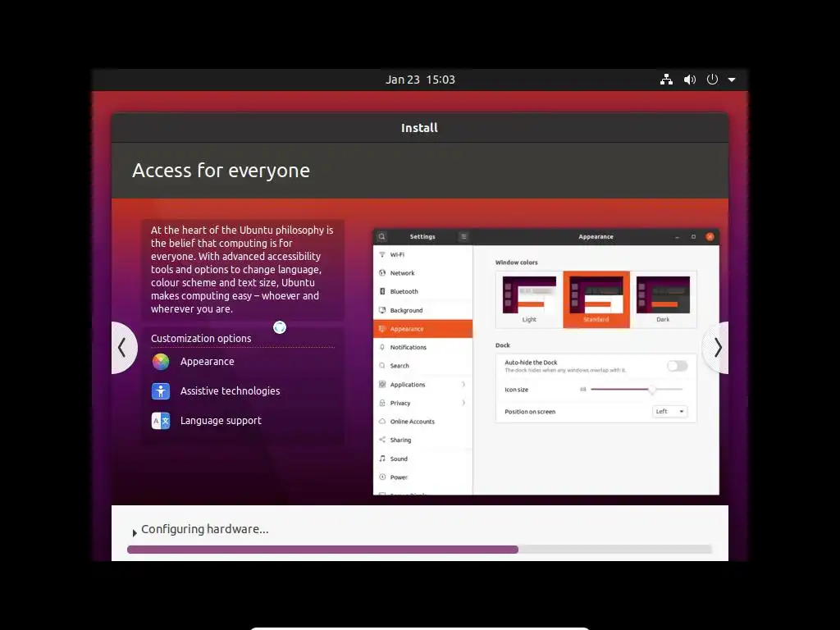
Task: Click the Network globe icon in sidebar
Action: point(382,273)
